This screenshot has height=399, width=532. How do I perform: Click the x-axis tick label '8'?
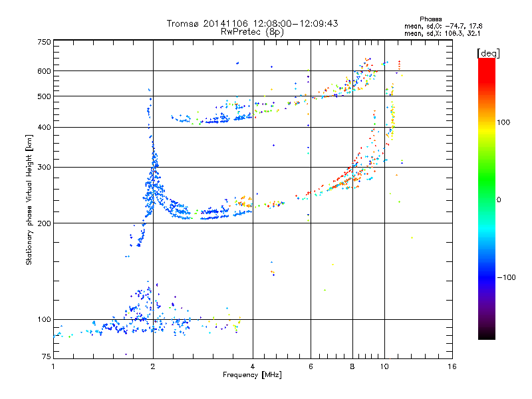coord(352,366)
